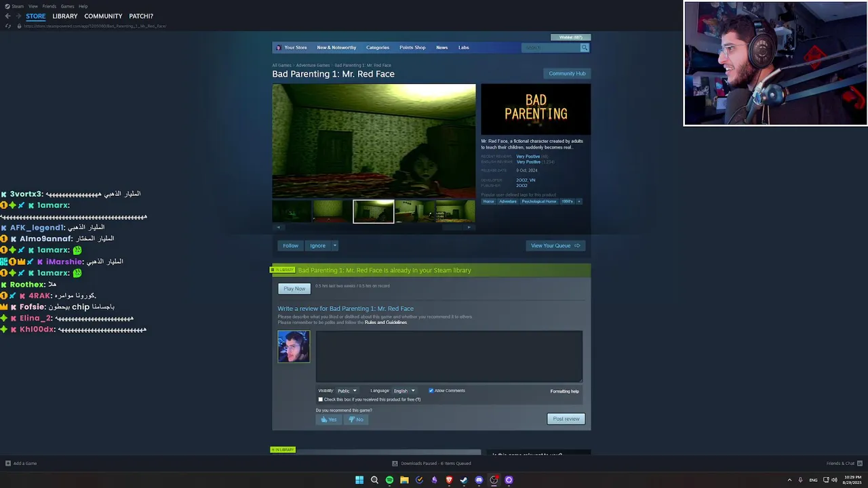
Task: Switch to the COMMUNITY tab
Action: click(x=103, y=16)
